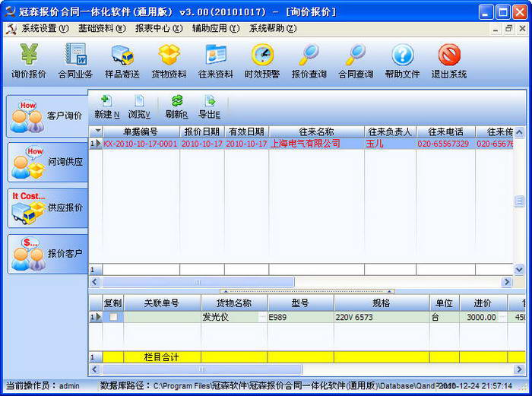
Task: Create a new record with 新建N
Action: pos(107,107)
